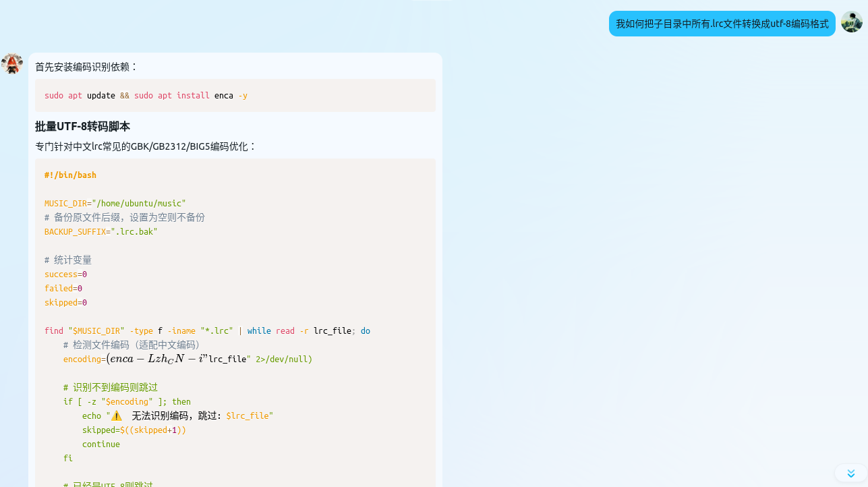Click the encoding= enca detection line
The image size is (868, 487).
pyautogui.click(x=187, y=360)
